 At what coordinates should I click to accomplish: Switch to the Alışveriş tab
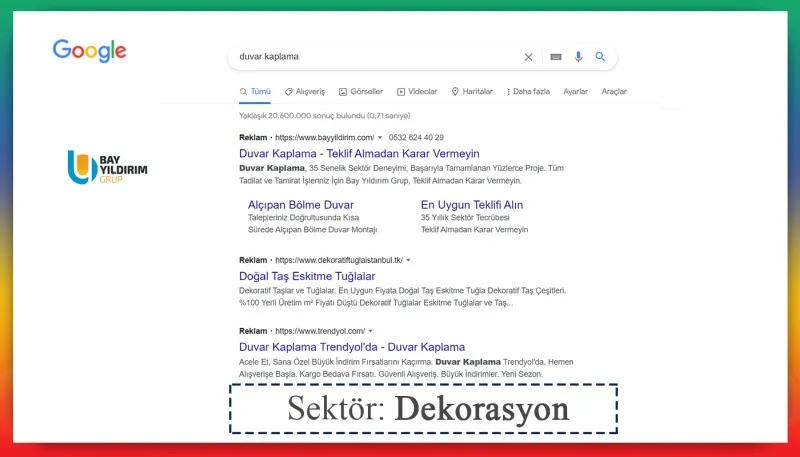[x=305, y=92]
